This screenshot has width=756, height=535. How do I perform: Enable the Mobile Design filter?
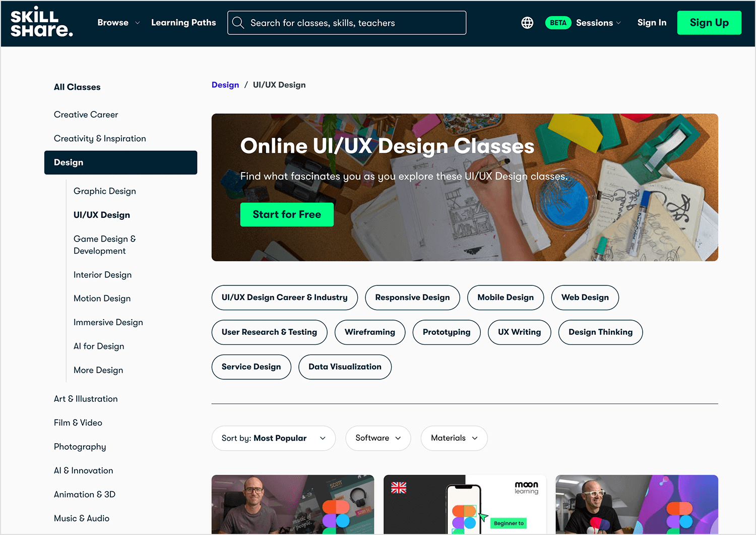click(505, 298)
